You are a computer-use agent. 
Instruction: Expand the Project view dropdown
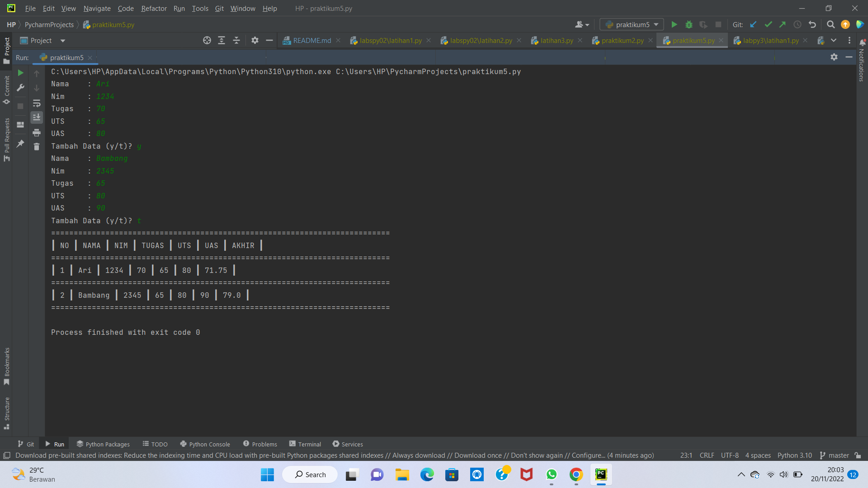tap(63, 41)
